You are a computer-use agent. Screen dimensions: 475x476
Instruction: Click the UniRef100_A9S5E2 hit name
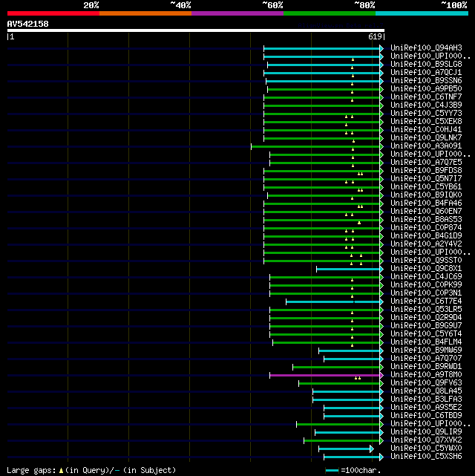pos(426,408)
